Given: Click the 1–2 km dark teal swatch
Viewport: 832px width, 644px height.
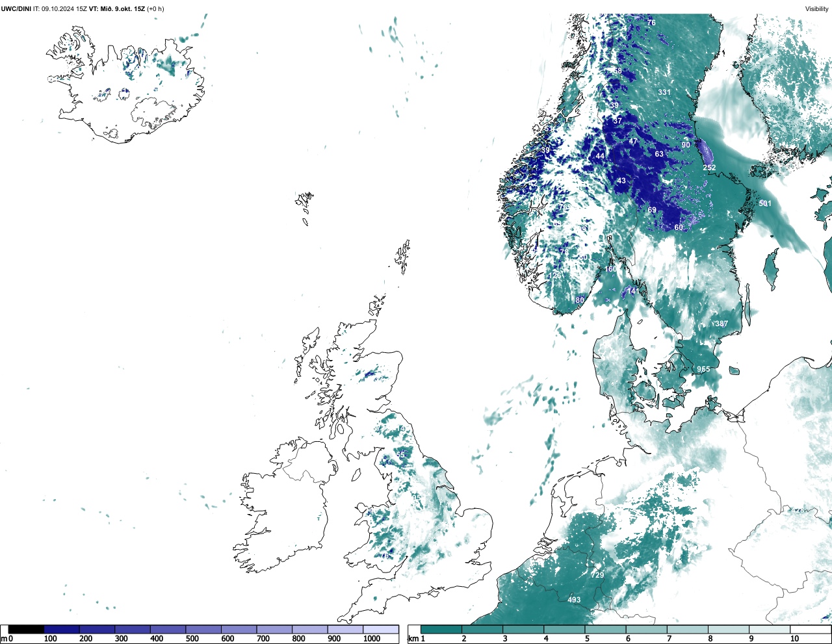Looking at the screenshot, I should pos(441,629).
